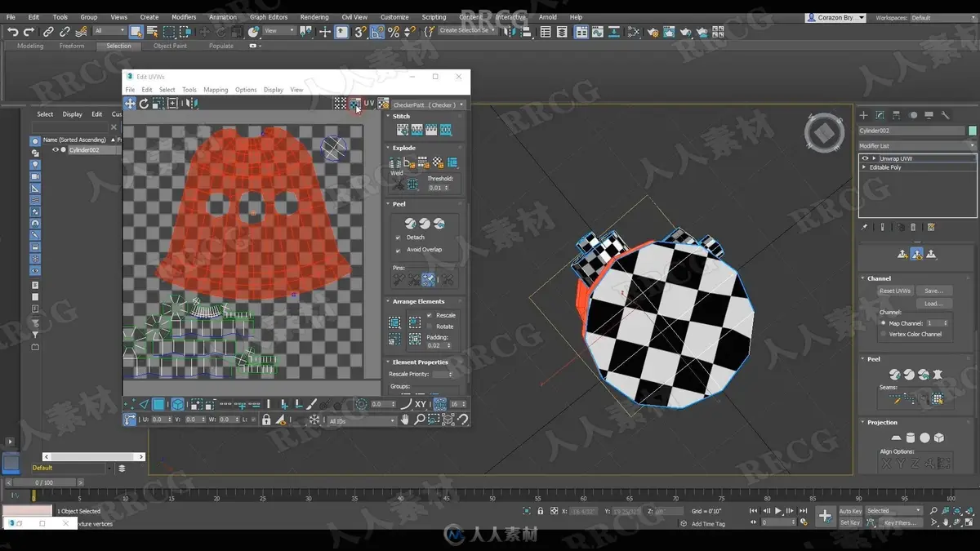Click the Corazon user account button
The height and width of the screenshot is (551, 980).
[835, 17]
